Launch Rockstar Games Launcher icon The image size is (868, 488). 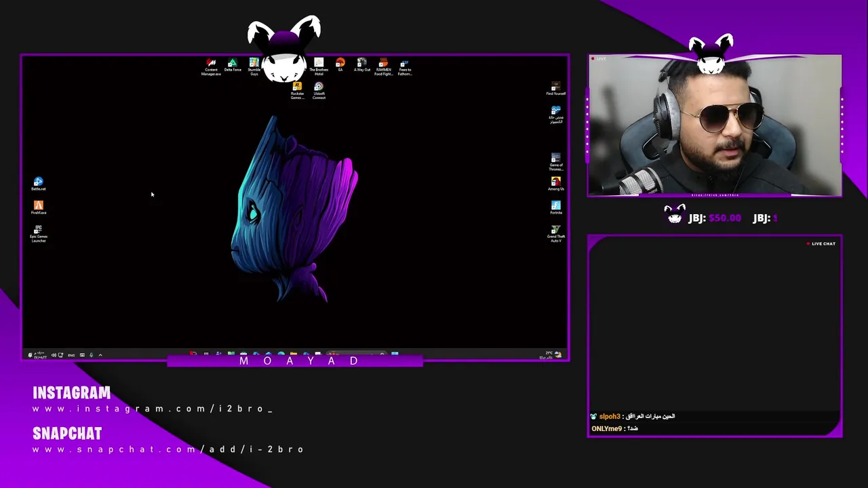[297, 91]
